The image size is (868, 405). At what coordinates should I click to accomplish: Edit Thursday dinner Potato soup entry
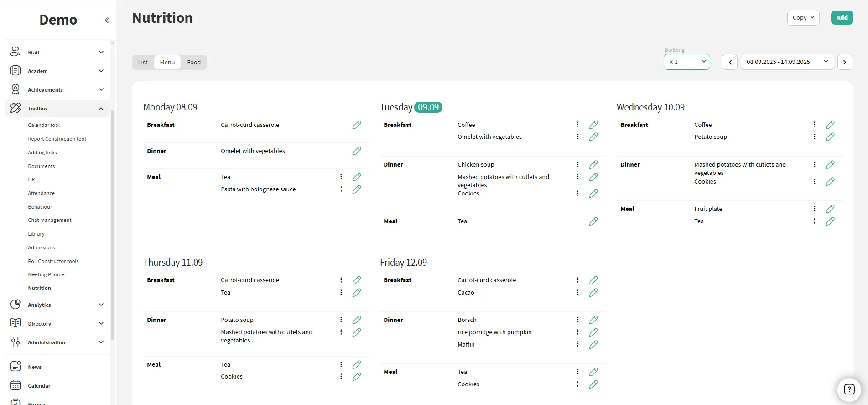click(357, 320)
